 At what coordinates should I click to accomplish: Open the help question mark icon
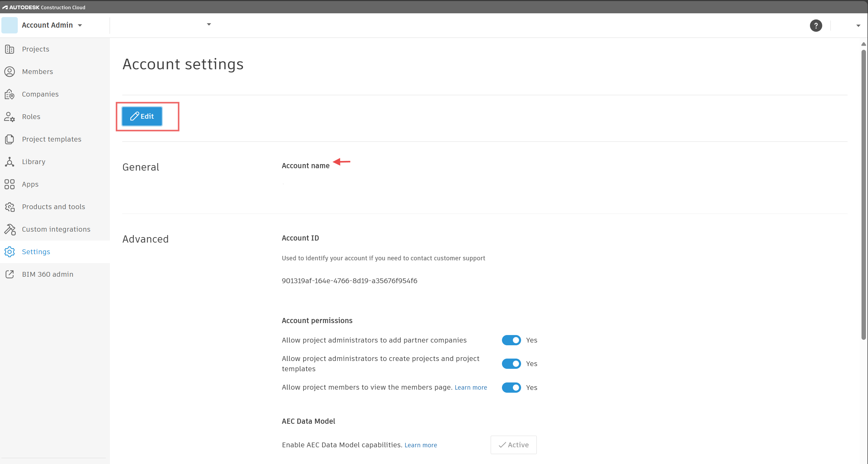coord(816,26)
